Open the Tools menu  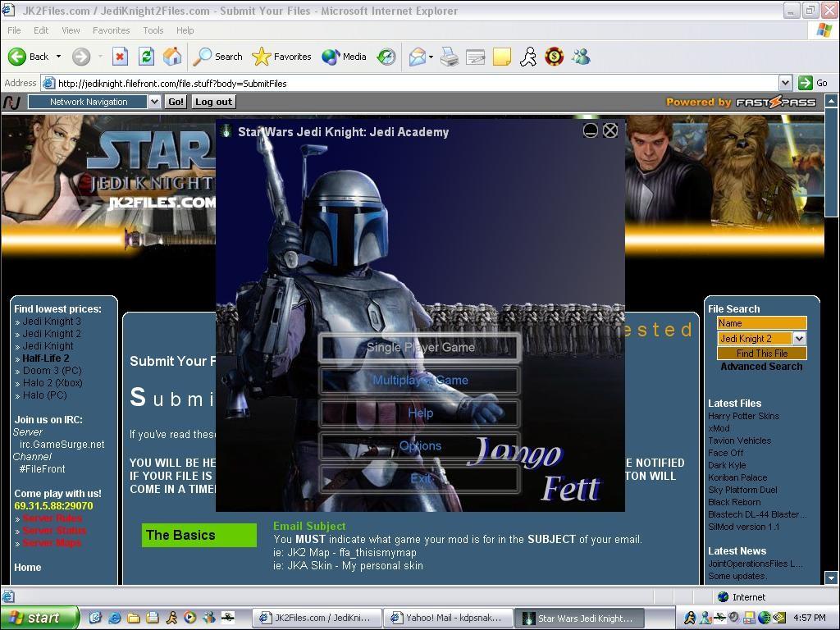(x=153, y=30)
